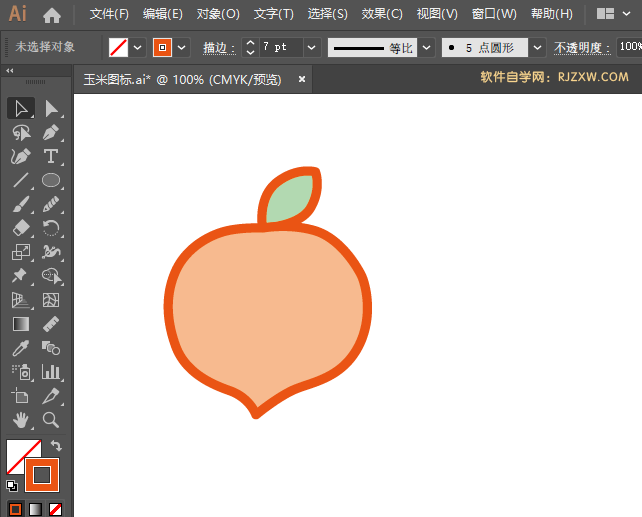
Task: Select the Zoom tool
Action: click(51, 420)
